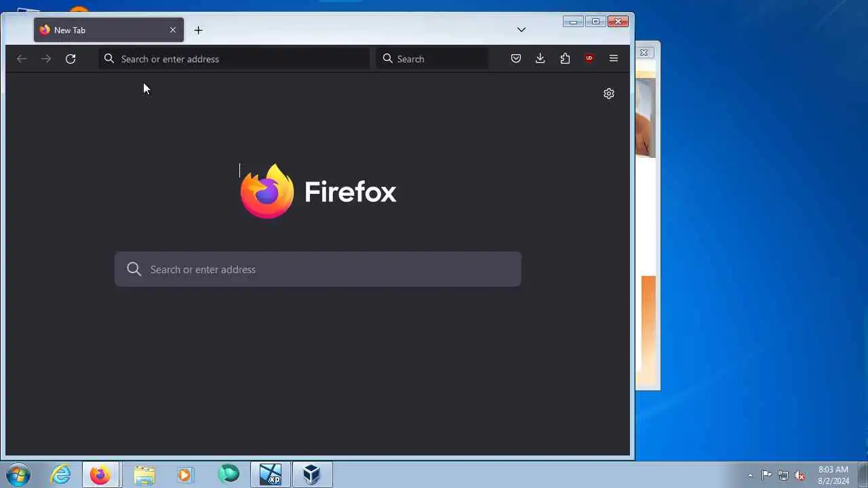Open a new tab with plus button

pyautogui.click(x=198, y=30)
